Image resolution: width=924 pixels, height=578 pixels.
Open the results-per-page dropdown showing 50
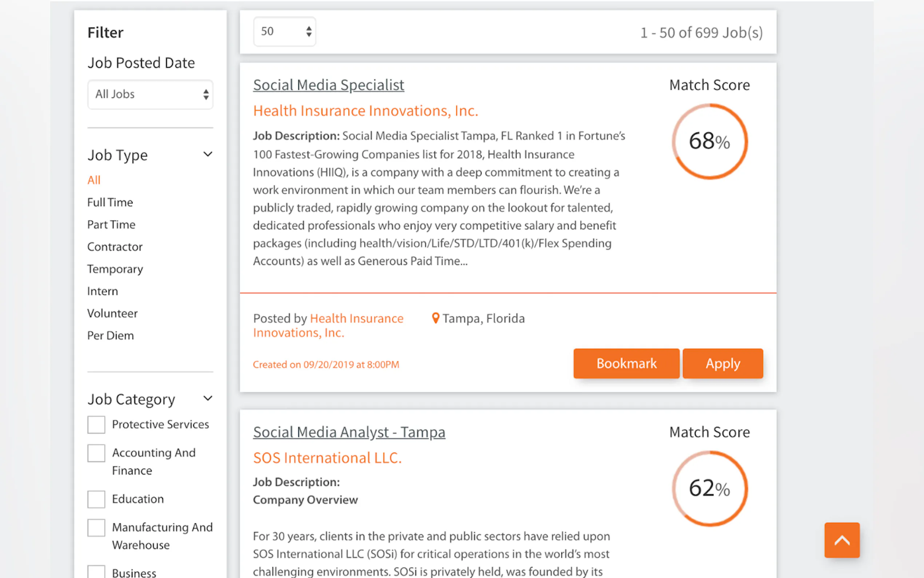[x=284, y=31]
